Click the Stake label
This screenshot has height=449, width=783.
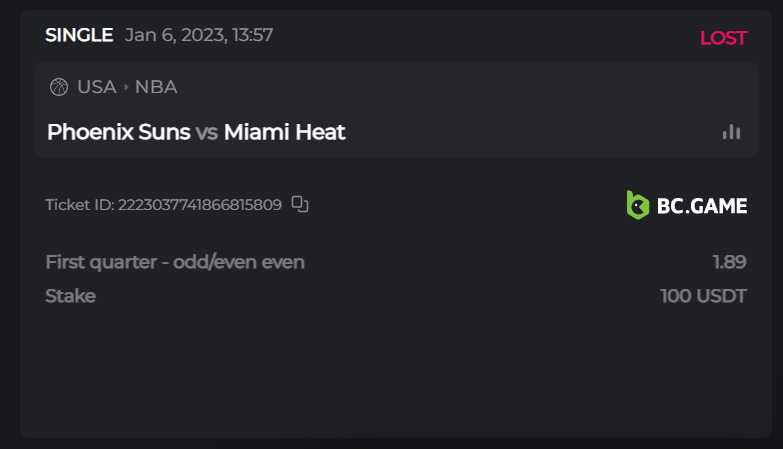pyautogui.click(x=70, y=296)
